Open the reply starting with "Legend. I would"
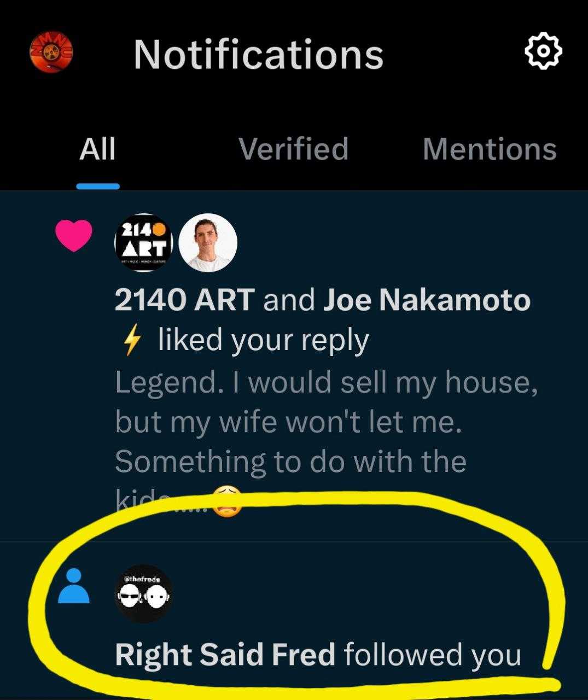 click(x=327, y=421)
